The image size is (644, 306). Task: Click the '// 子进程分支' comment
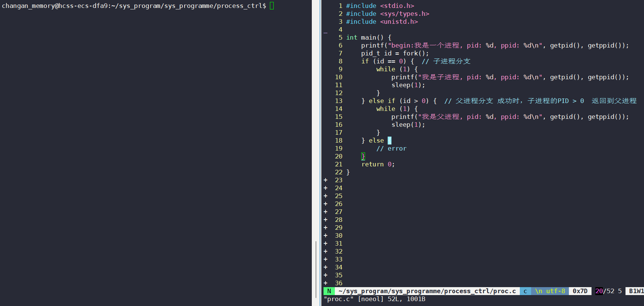point(446,61)
